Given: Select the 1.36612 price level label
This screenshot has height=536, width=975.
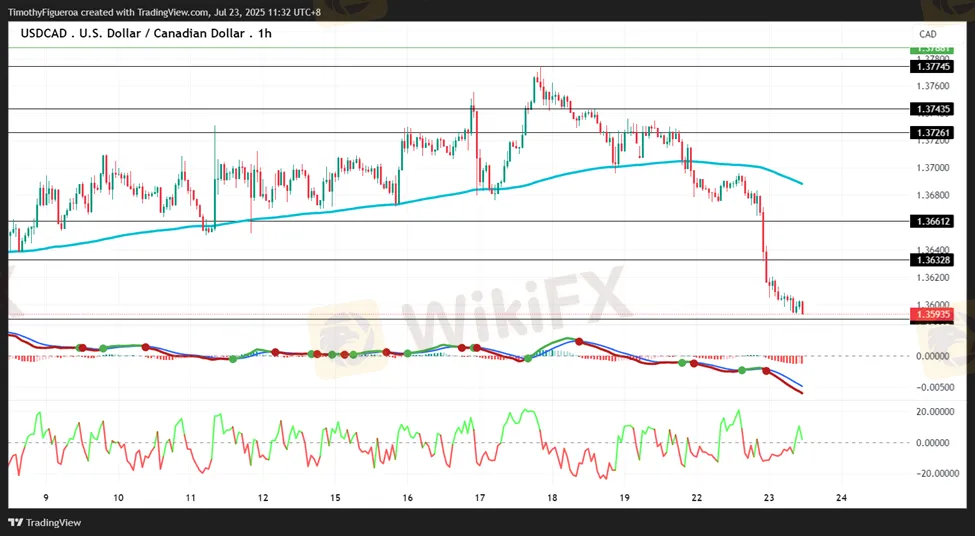Looking at the screenshot, I should [x=931, y=221].
